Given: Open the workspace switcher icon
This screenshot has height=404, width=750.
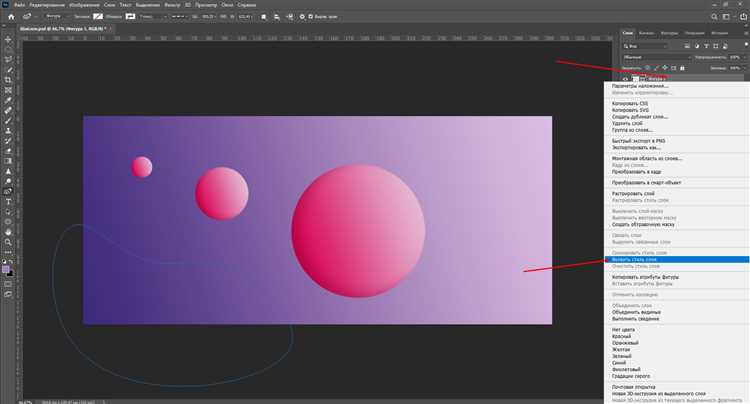Looking at the screenshot, I should tap(726, 17).
